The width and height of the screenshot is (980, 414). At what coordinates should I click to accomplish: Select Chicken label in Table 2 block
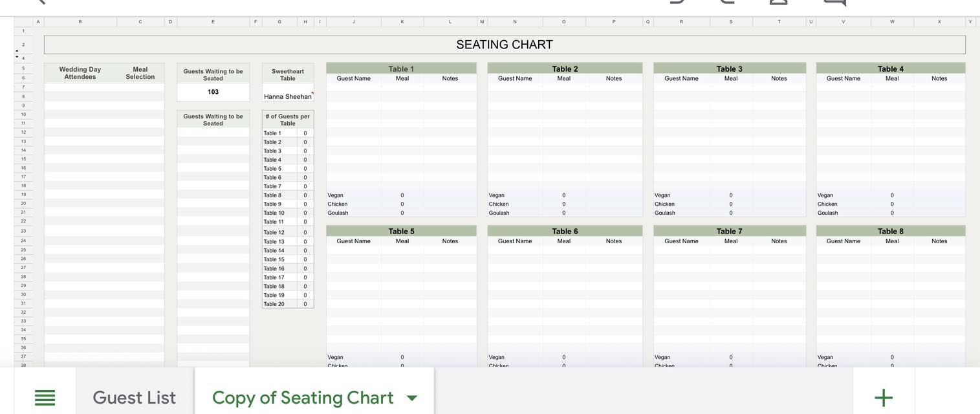[x=499, y=204]
